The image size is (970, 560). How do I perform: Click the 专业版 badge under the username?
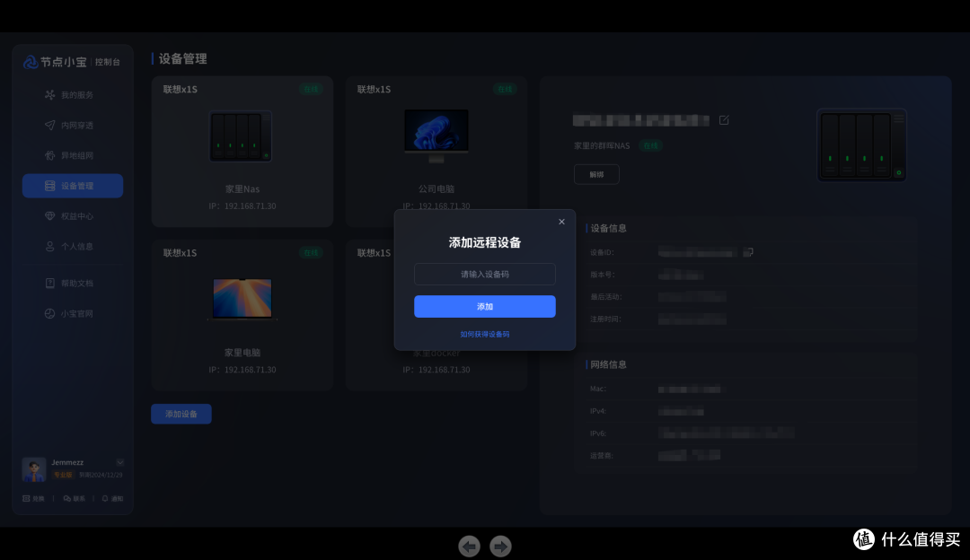63,475
